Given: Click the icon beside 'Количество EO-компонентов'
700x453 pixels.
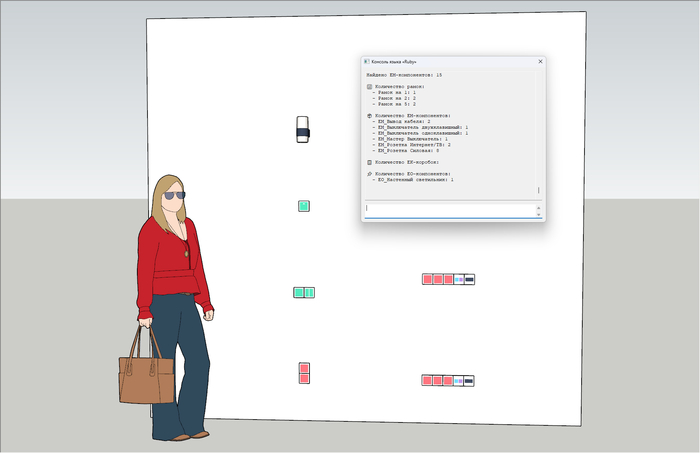Looking at the screenshot, I should pos(370,174).
